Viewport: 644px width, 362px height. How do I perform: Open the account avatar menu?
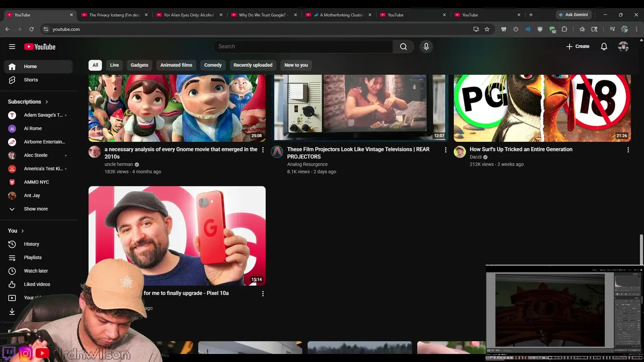623,47
